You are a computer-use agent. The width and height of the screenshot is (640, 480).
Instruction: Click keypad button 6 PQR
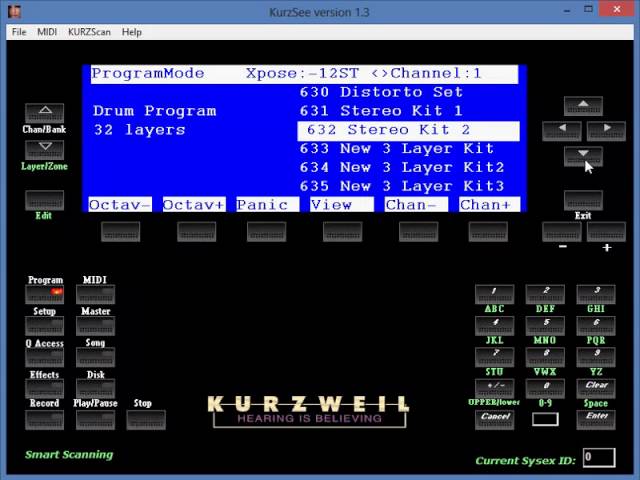point(596,325)
